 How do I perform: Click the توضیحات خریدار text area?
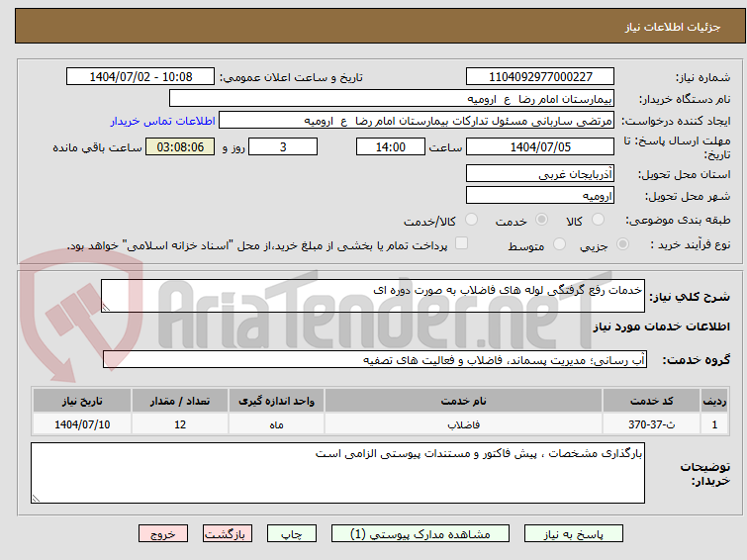point(337,473)
